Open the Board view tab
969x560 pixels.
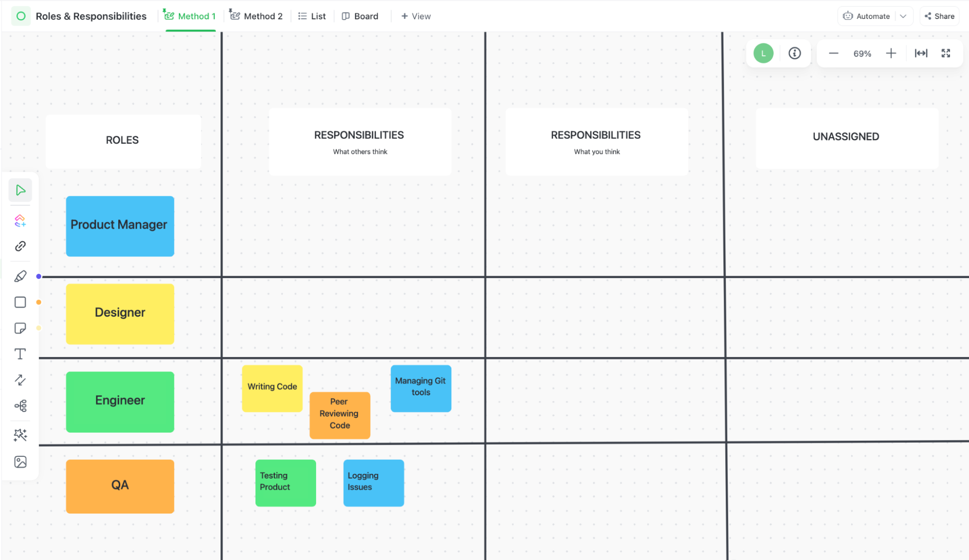[360, 16]
